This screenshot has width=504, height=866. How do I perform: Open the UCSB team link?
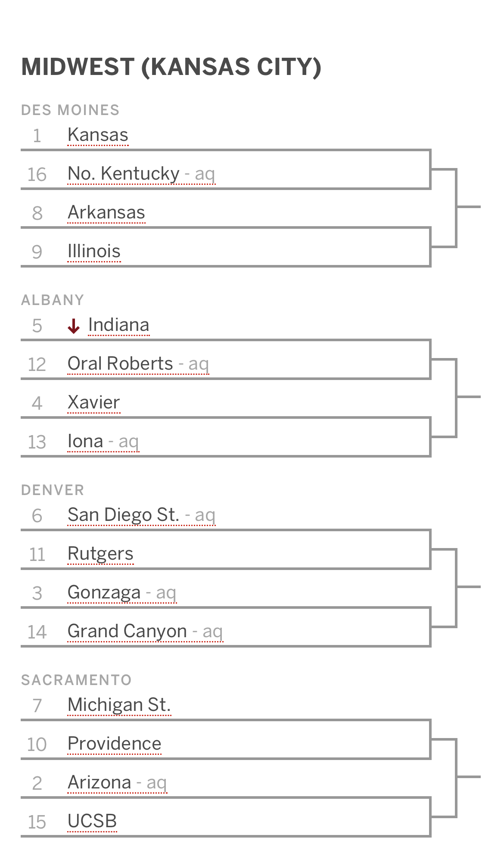[x=92, y=822]
